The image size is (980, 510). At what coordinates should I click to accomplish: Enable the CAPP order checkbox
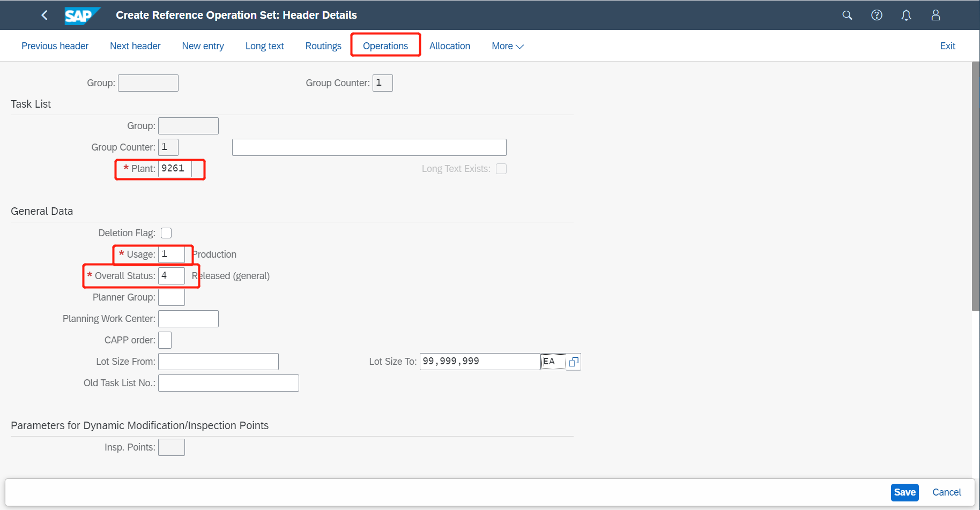click(x=165, y=340)
